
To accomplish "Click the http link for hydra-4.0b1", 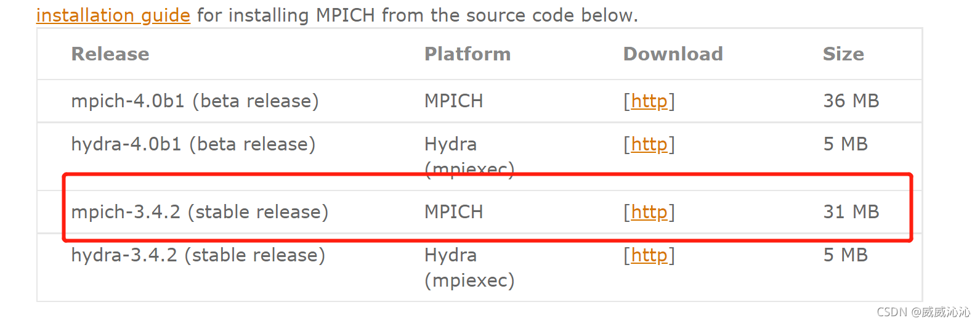I will (649, 144).
